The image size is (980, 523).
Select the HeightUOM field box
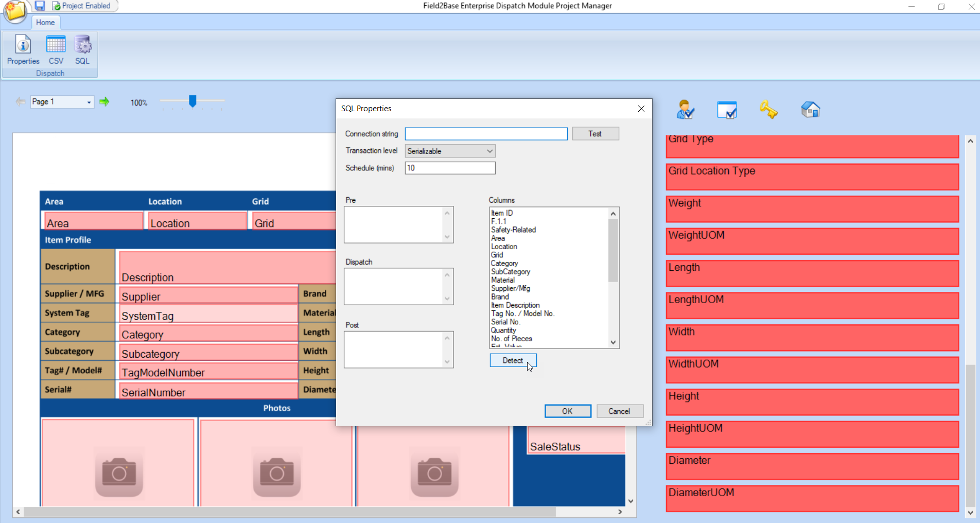812,434
